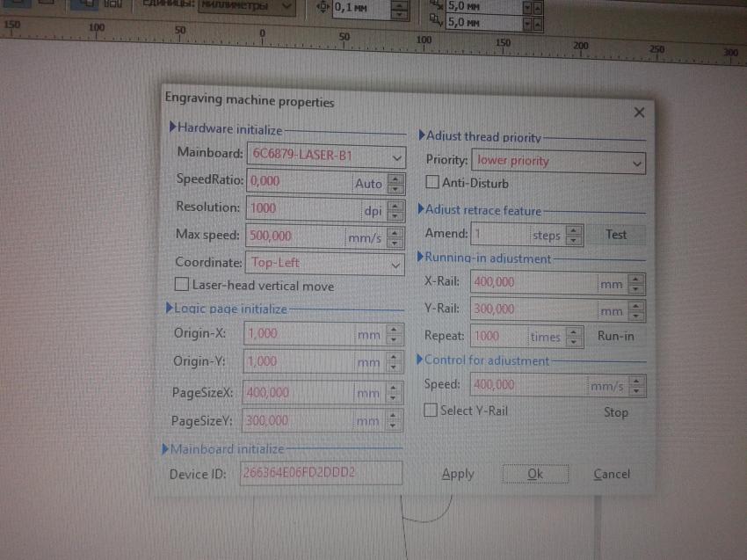Check the Select Y-Rail option

(431, 411)
